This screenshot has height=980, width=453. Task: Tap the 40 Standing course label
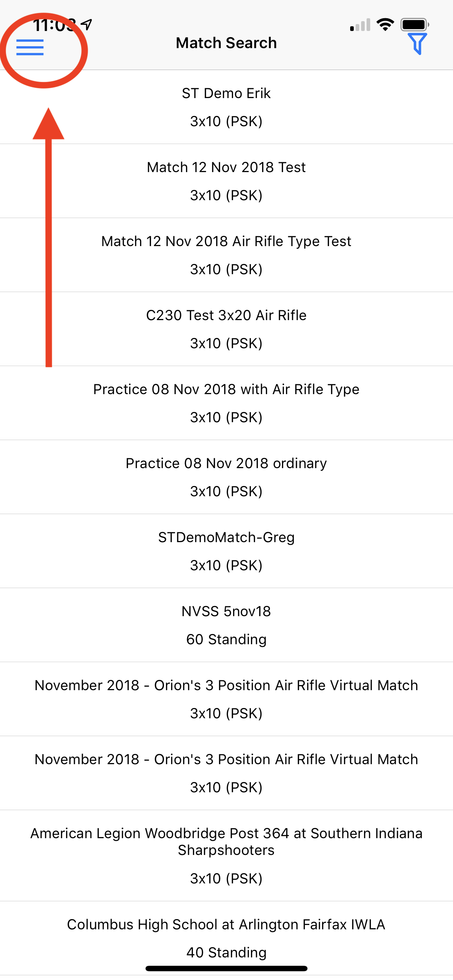tap(226, 952)
